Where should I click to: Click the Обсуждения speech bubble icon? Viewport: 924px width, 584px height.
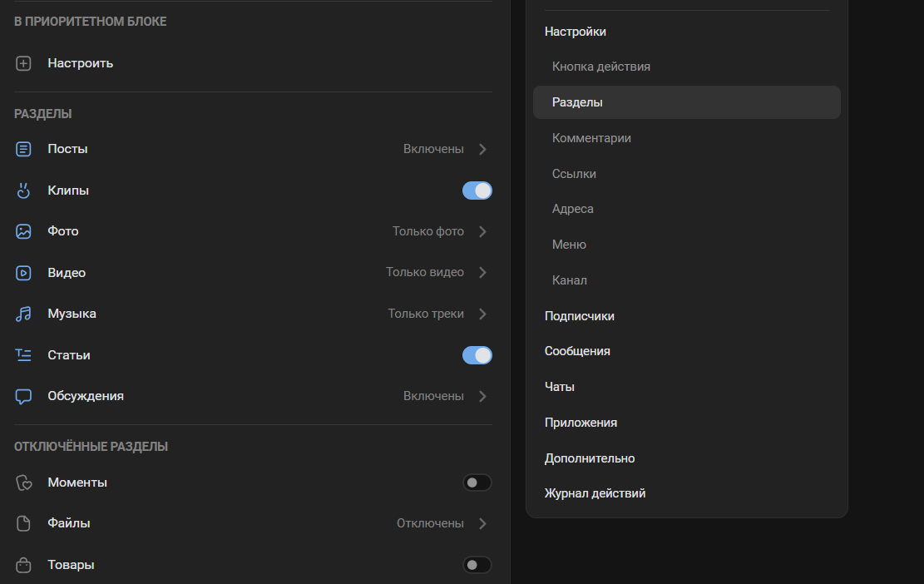(23, 397)
